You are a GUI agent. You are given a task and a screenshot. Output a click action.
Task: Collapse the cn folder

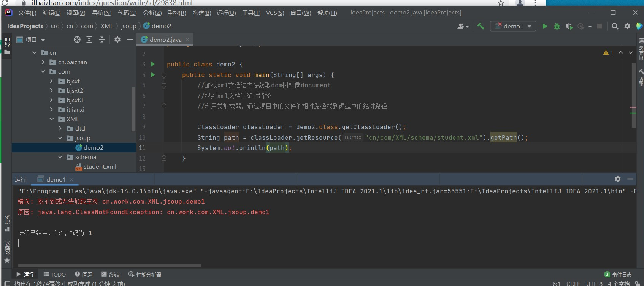(35, 52)
